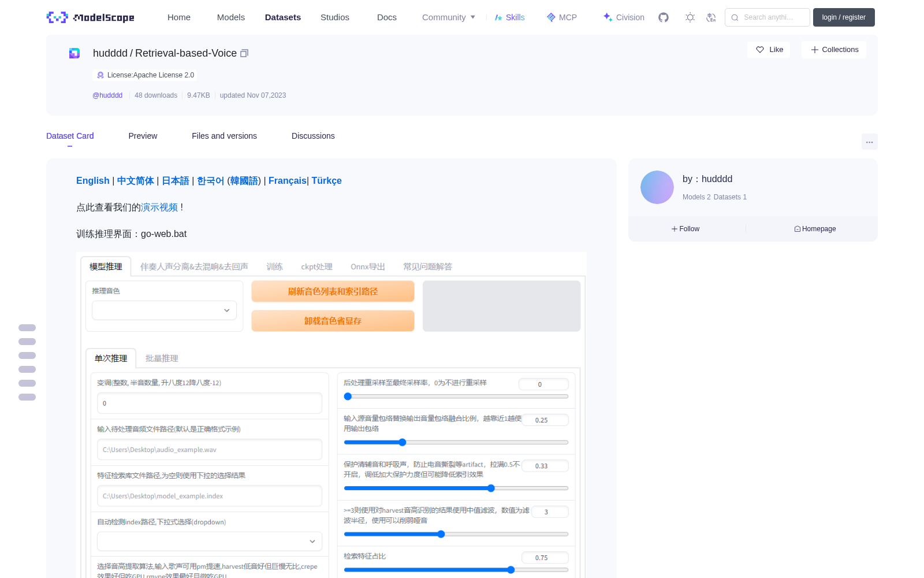
Task: Click the Skills nav item
Action: (509, 17)
